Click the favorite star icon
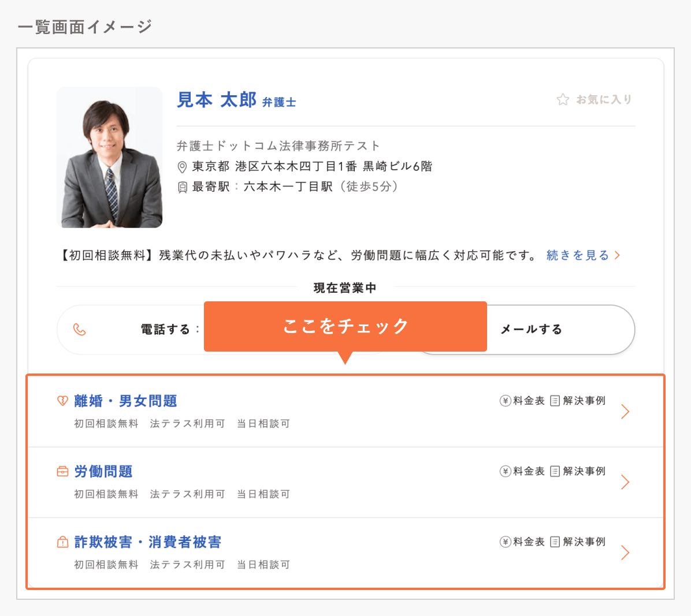691x616 pixels. tap(562, 100)
